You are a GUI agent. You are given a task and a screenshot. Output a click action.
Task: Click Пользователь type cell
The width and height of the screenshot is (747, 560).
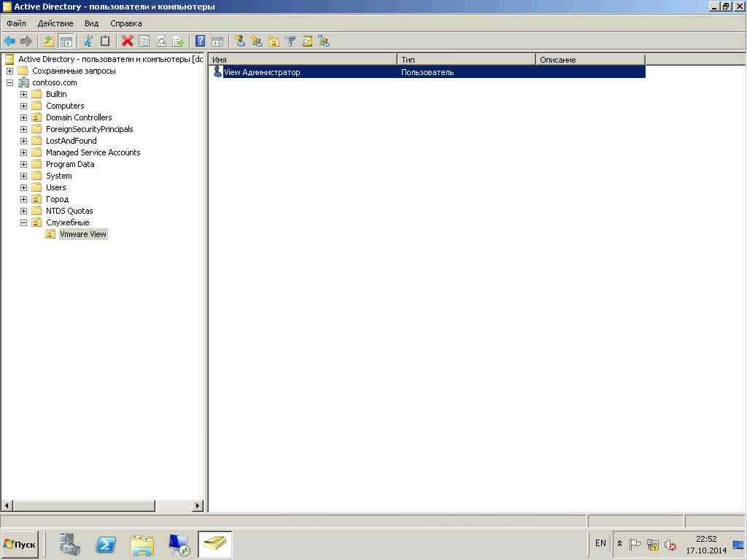coord(427,72)
